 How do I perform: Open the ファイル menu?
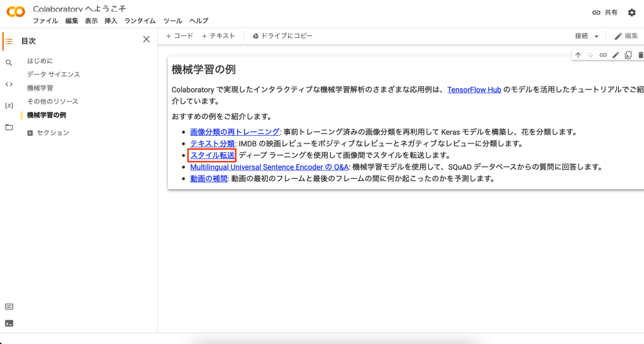[45, 21]
